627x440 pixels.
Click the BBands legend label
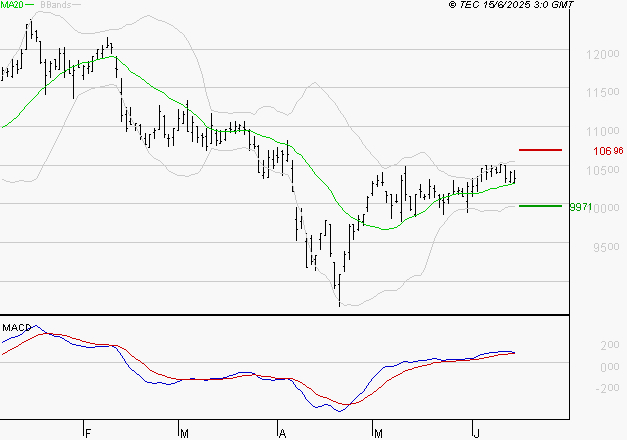[56, 5]
